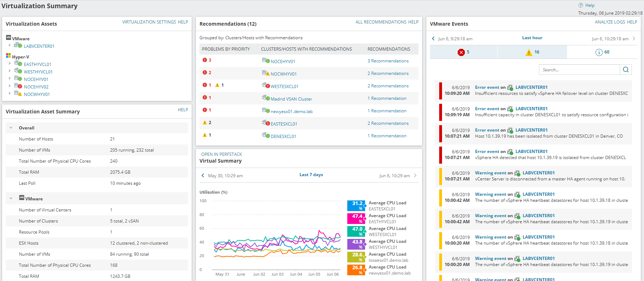Screen dimensions: 644x281
Task: Filter events to the 5 errors tab
Action: click(463, 52)
